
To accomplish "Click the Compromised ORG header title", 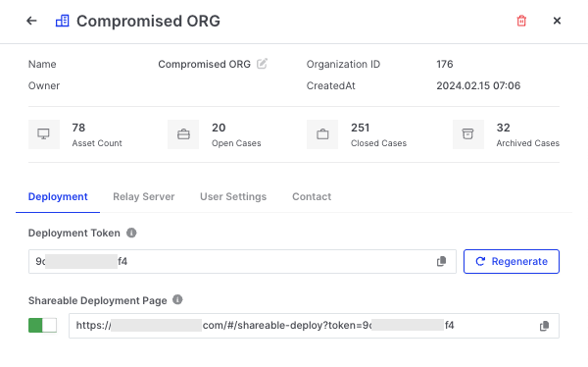I will click(x=148, y=21).
